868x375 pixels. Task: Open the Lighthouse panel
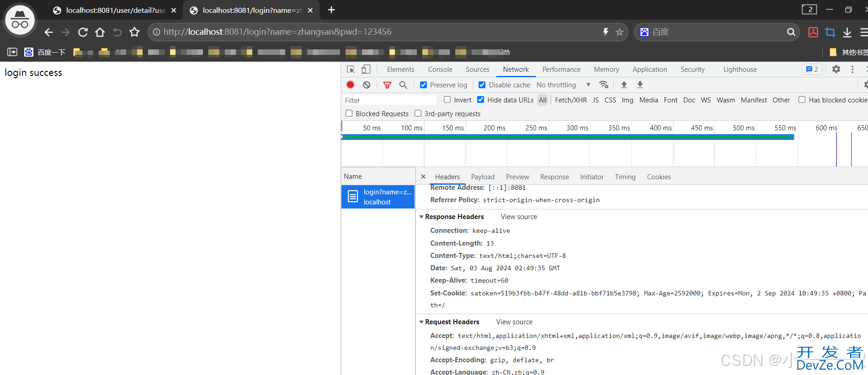click(x=740, y=70)
